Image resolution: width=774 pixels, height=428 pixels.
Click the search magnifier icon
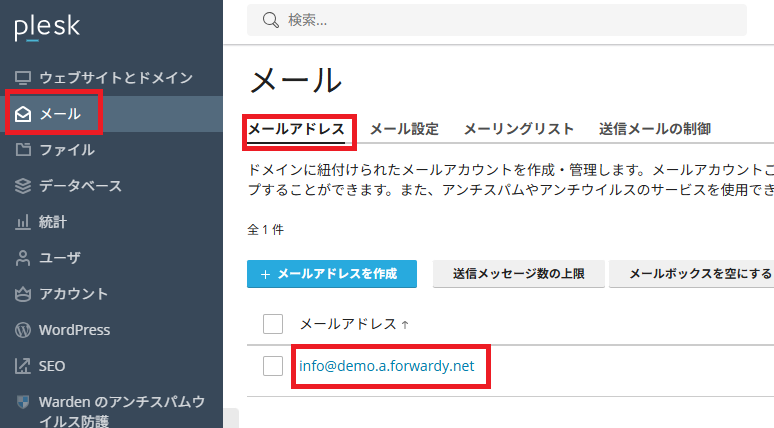[269, 20]
